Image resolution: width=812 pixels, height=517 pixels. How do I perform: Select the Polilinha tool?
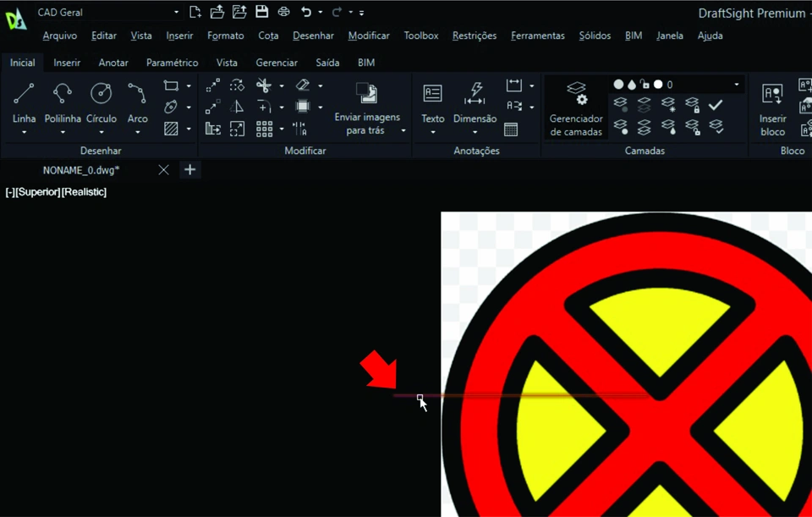click(x=63, y=102)
